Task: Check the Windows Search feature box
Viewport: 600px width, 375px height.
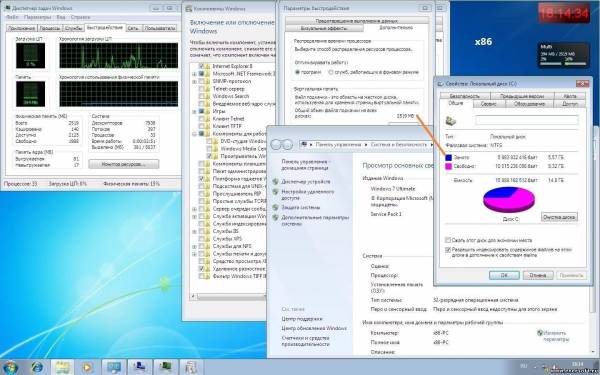Action: click(x=201, y=96)
